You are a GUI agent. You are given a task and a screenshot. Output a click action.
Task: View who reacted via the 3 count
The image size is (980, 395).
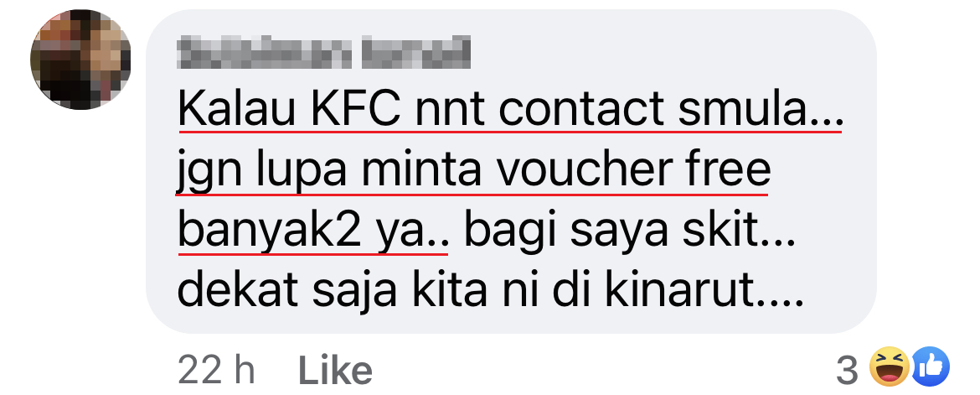(x=847, y=371)
